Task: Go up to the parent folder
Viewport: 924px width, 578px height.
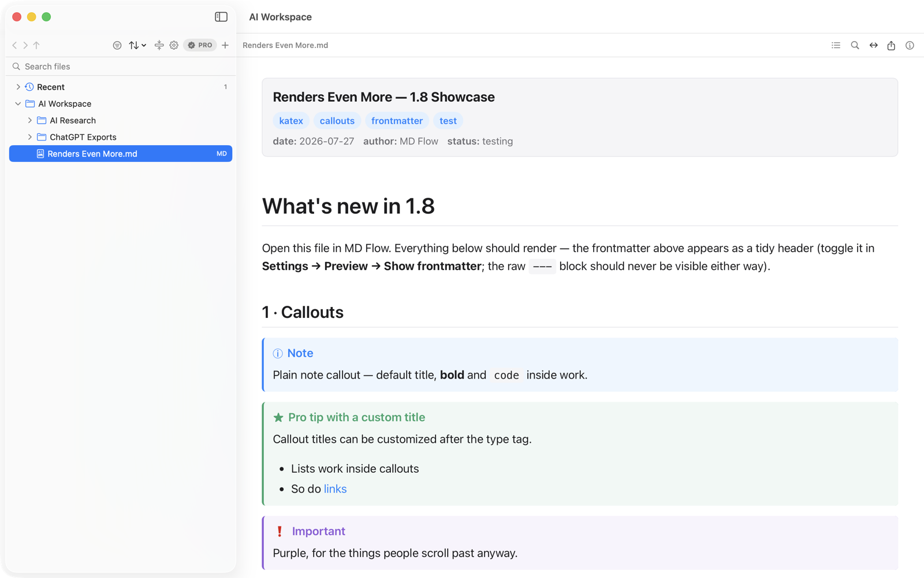Action: 36,45
